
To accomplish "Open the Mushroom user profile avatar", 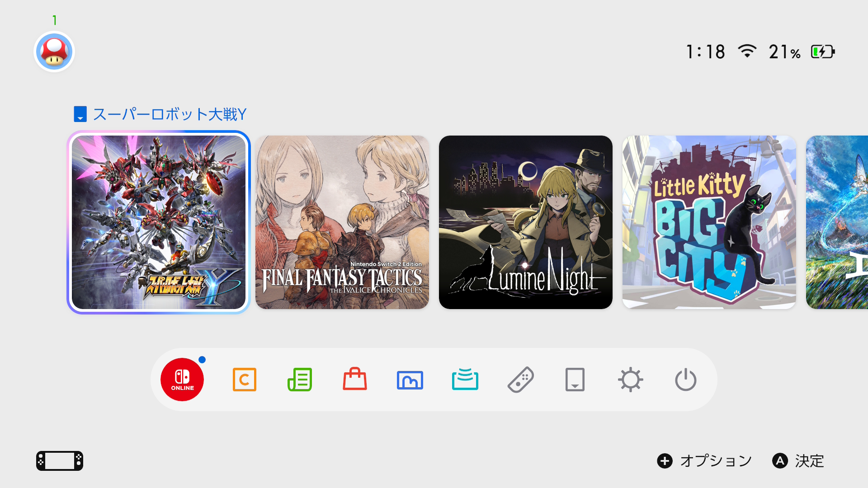I will click(54, 52).
